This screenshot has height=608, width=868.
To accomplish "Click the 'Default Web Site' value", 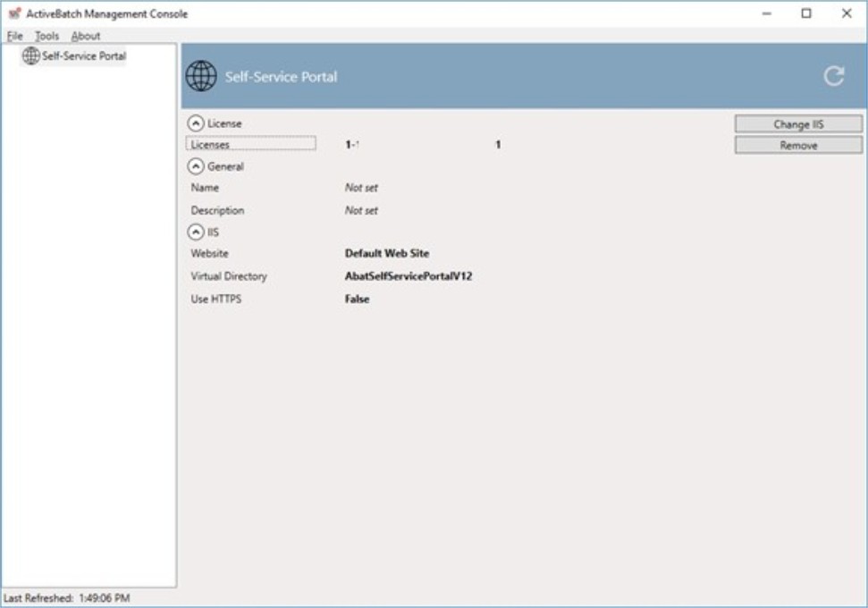I will point(387,253).
